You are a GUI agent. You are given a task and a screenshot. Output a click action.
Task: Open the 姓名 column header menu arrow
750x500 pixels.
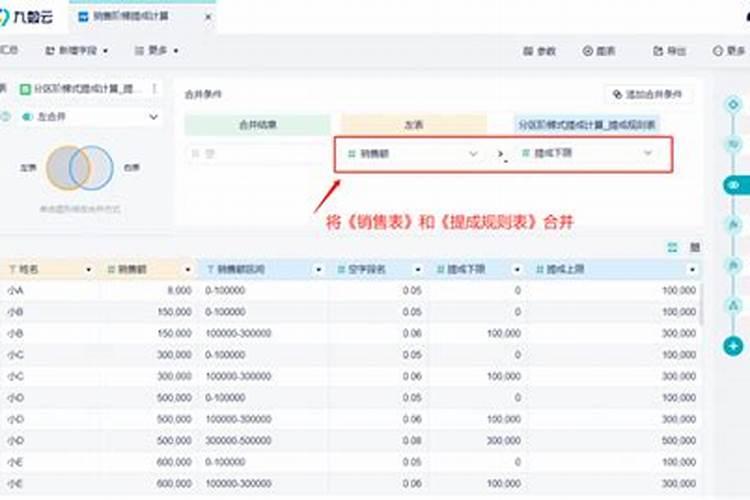click(x=88, y=270)
